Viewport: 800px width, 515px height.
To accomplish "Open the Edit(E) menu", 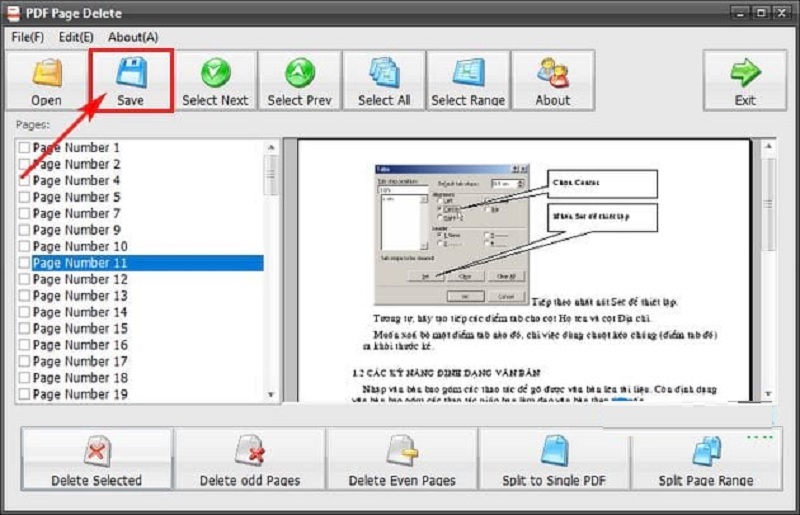I will pos(75,37).
